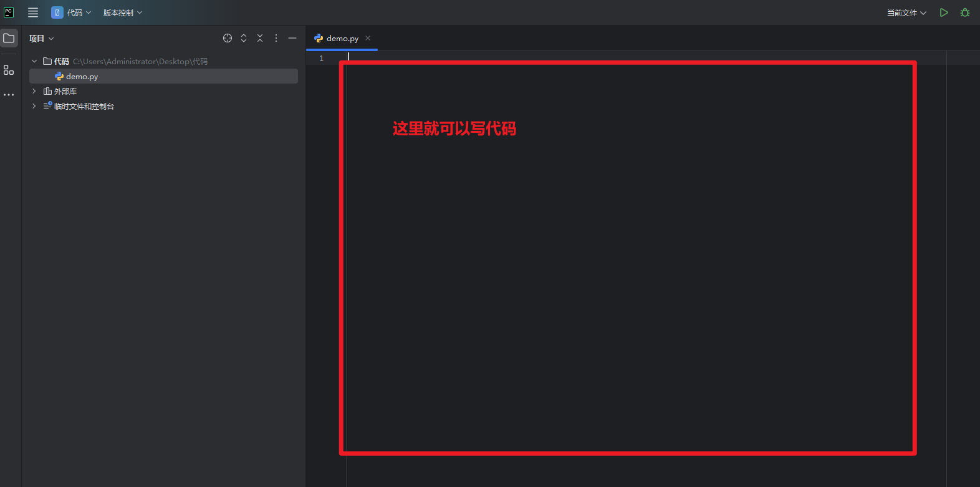Toggle the Project tool window folder icon
Screen dimensions: 980x487
(x=9, y=38)
